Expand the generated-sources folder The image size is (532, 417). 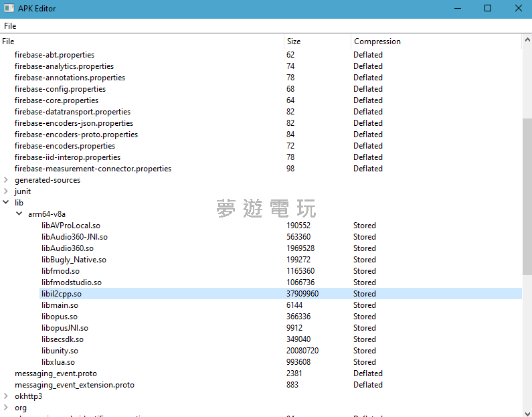6,180
